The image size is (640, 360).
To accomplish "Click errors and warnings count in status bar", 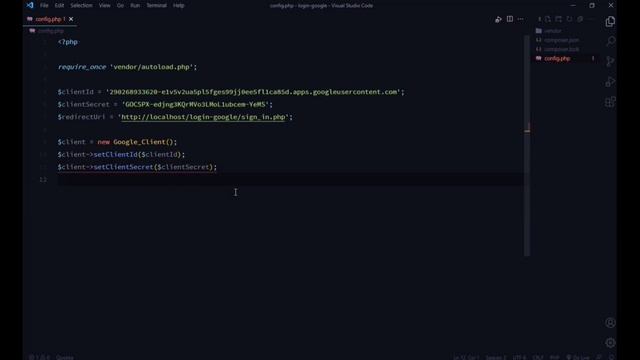I will tap(40, 357).
